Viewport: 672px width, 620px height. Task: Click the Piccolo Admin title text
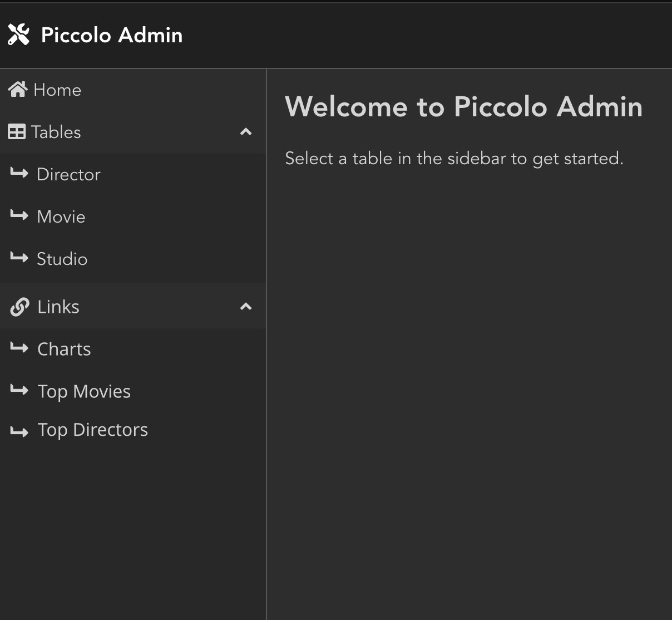pos(112,35)
